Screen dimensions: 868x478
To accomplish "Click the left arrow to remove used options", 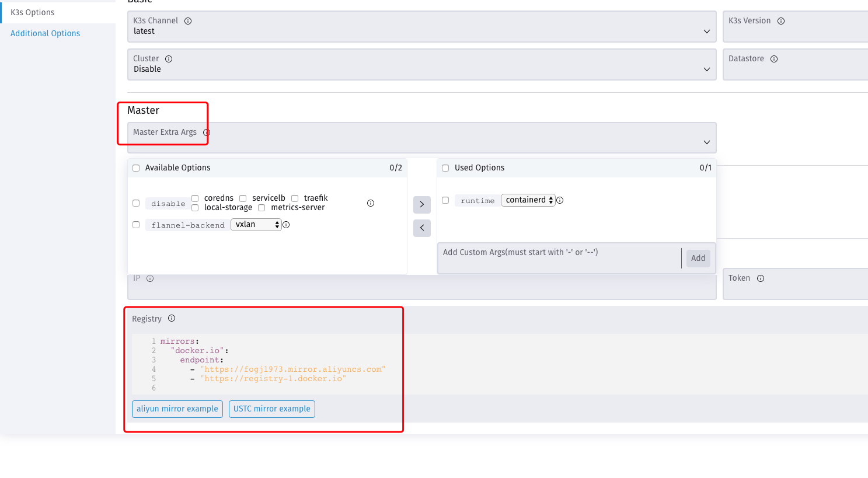I will tap(421, 228).
